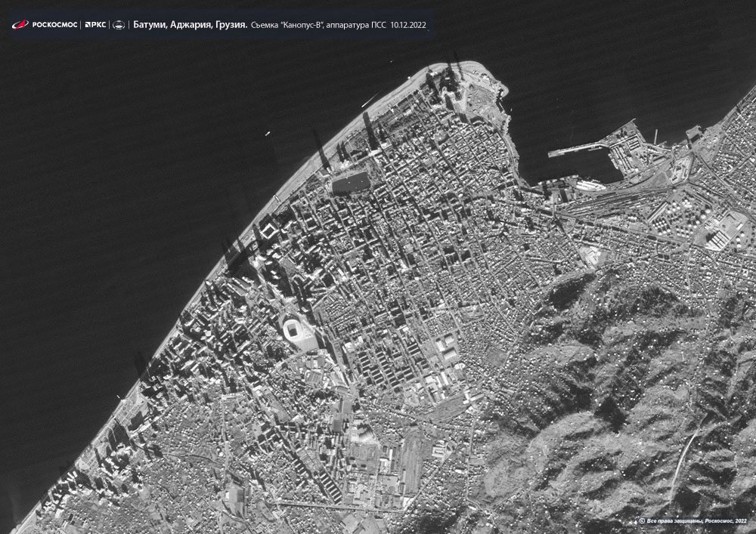Click the date 10.12.2022 in header
The width and height of the screenshot is (756, 534).
pyautogui.click(x=408, y=25)
